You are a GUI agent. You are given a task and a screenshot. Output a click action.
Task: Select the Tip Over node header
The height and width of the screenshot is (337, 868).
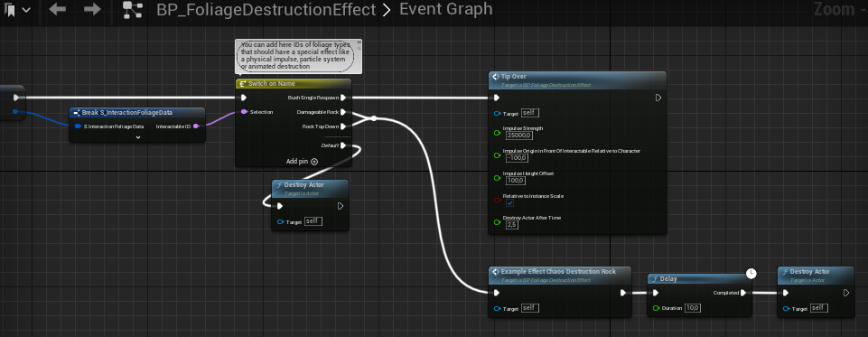(577, 80)
